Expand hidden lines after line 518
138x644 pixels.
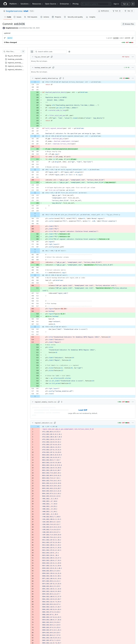[35, 396]
